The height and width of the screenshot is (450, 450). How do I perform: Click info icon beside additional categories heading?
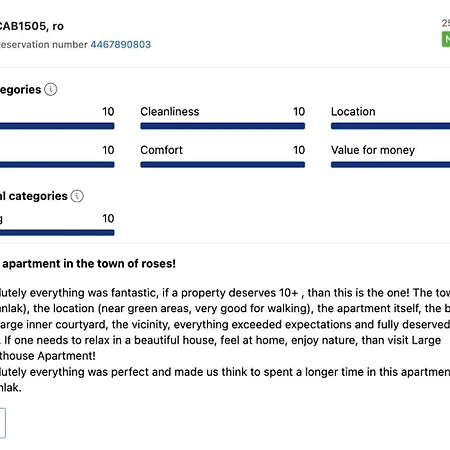click(x=77, y=196)
